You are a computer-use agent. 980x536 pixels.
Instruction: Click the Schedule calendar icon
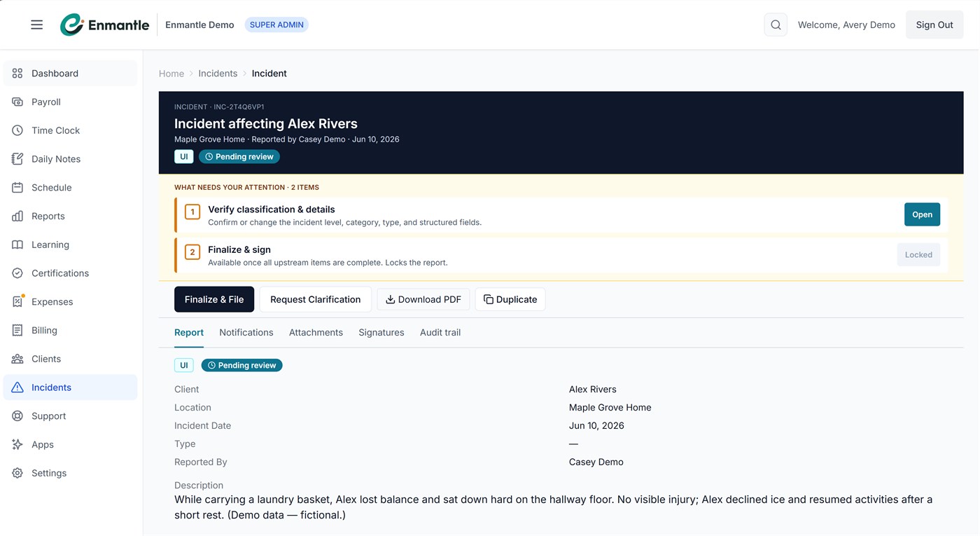pos(17,187)
